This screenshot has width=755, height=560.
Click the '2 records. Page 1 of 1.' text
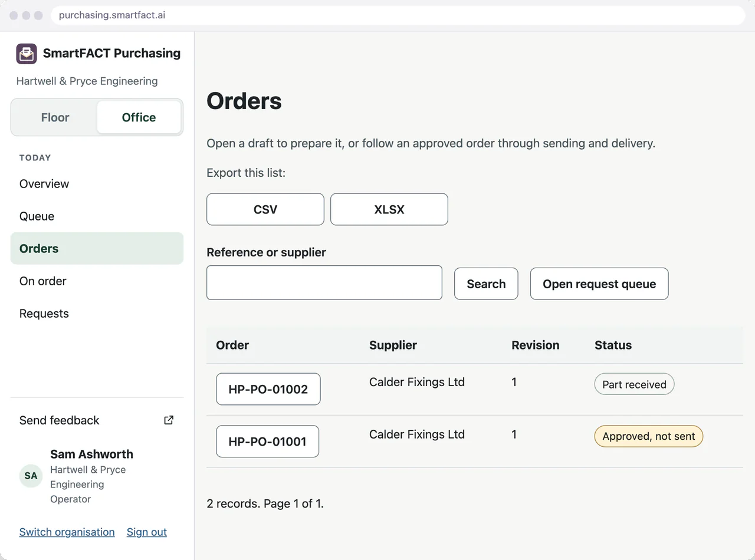click(x=265, y=503)
